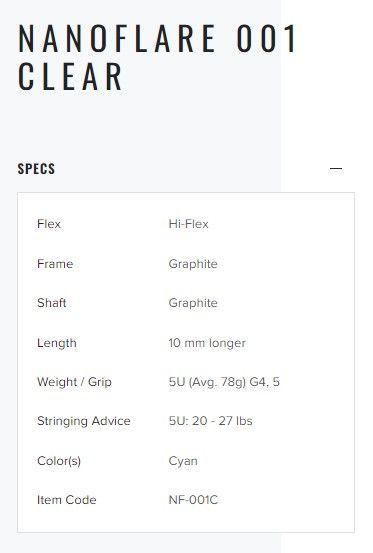
Task: Click the Graphite value for Shaft
Action: pos(193,303)
